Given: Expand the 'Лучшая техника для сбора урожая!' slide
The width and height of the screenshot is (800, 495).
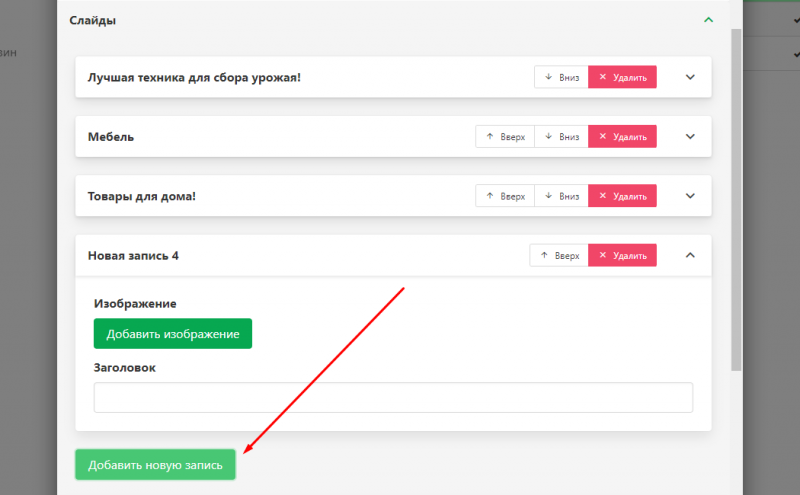Looking at the screenshot, I should coord(689,77).
